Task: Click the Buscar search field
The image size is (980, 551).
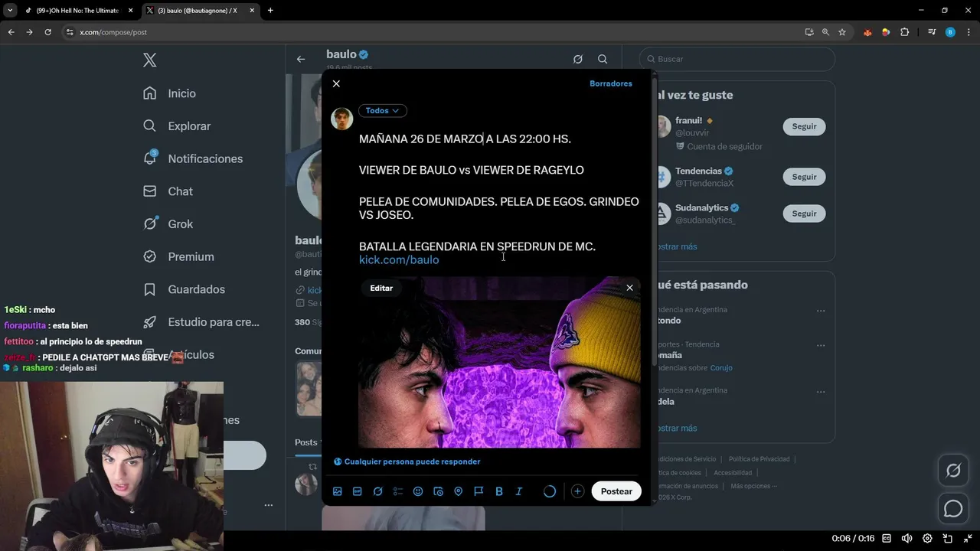Action: (x=737, y=59)
